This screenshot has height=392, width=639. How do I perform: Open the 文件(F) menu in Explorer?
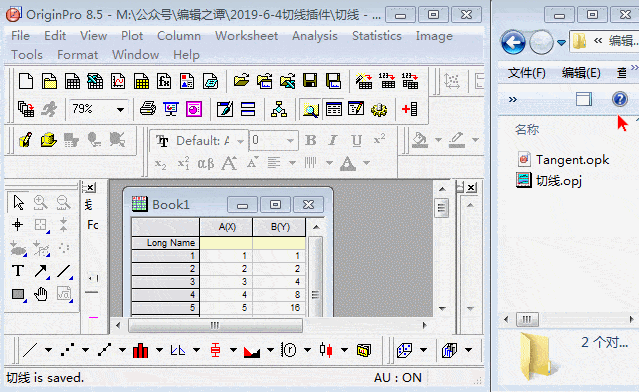point(527,73)
